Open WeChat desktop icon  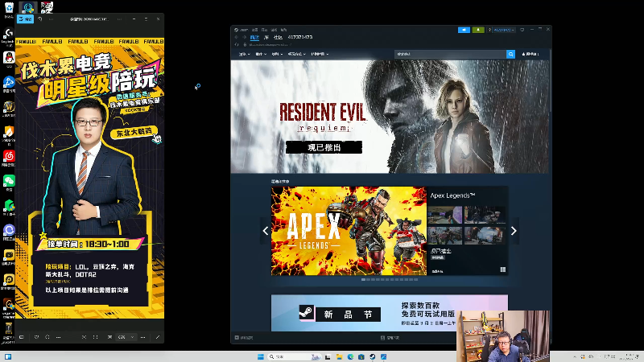pos(9,183)
